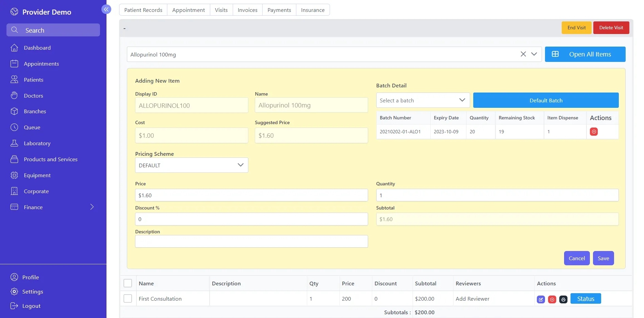Save the new item
The image size is (644, 318).
(603, 258)
